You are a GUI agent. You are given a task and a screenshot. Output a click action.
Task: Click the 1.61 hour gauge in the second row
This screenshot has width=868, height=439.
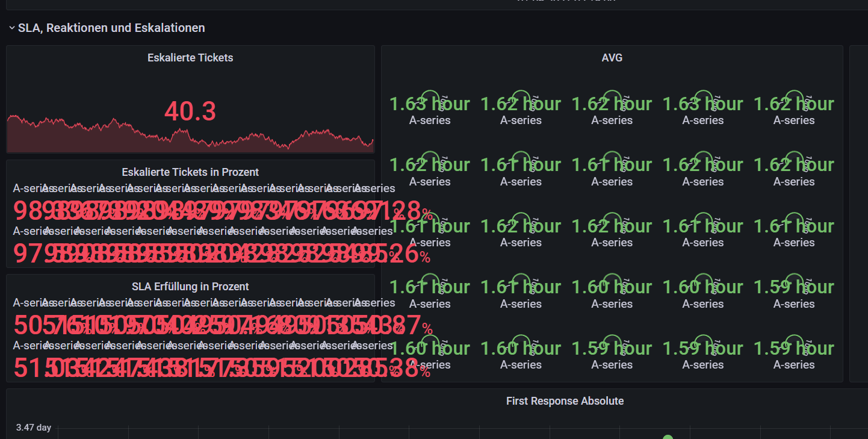click(520, 164)
